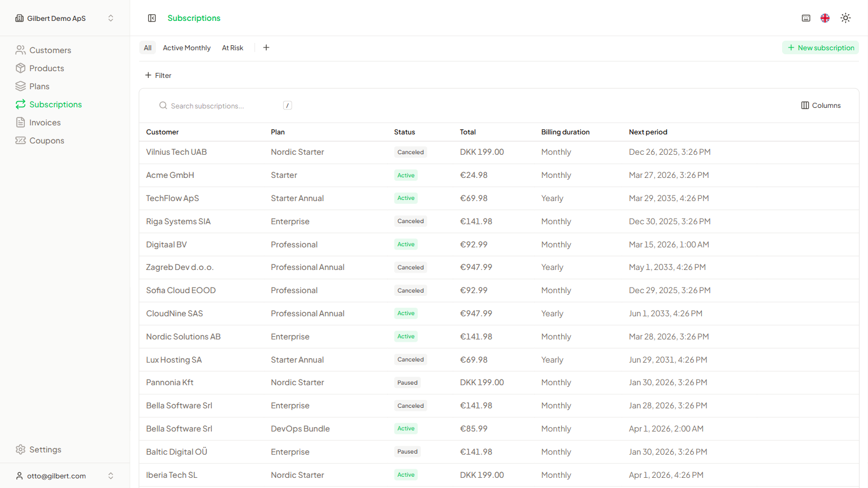Viewport: 868px width, 488px height.
Task: Collapse the sidebar with the panel icon
Action: [152, 18]
